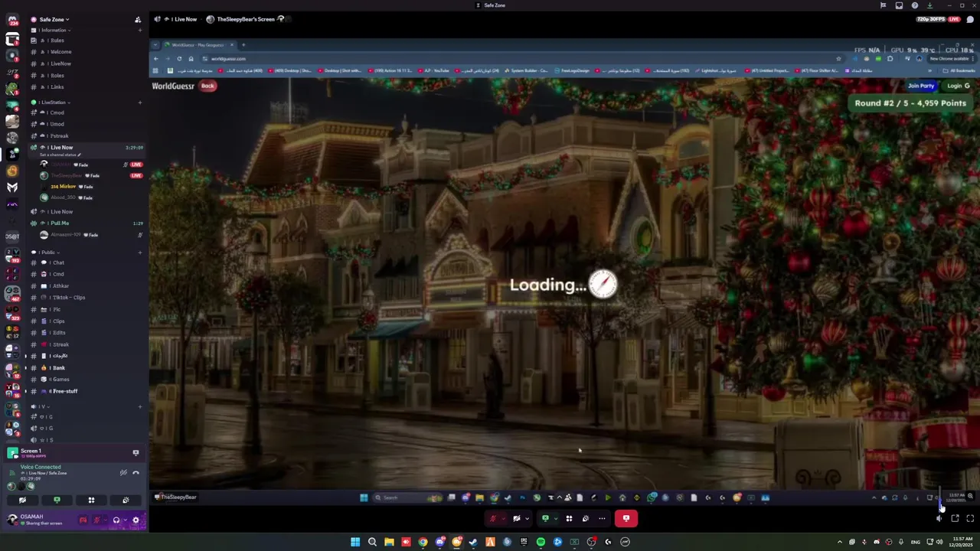The height and width of the screenshot is (551, 980).
Task: Open the Cmod channel
Action: pyautogui.click(x=86, y=112)
